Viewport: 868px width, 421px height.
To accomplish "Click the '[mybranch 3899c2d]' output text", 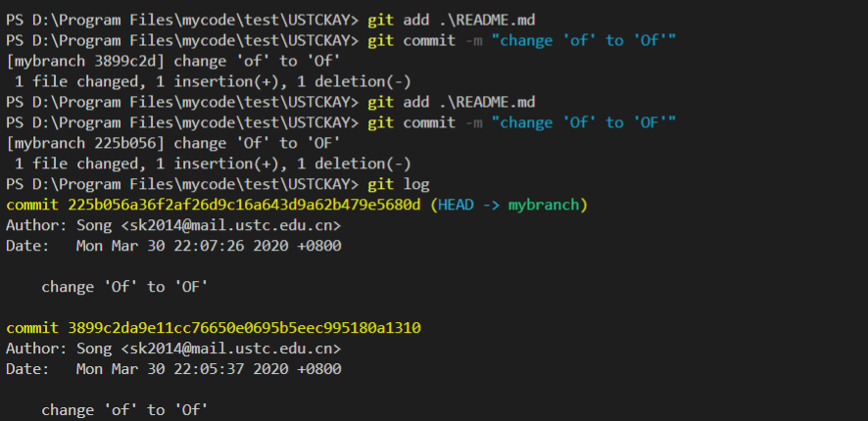I will (86, 62).
